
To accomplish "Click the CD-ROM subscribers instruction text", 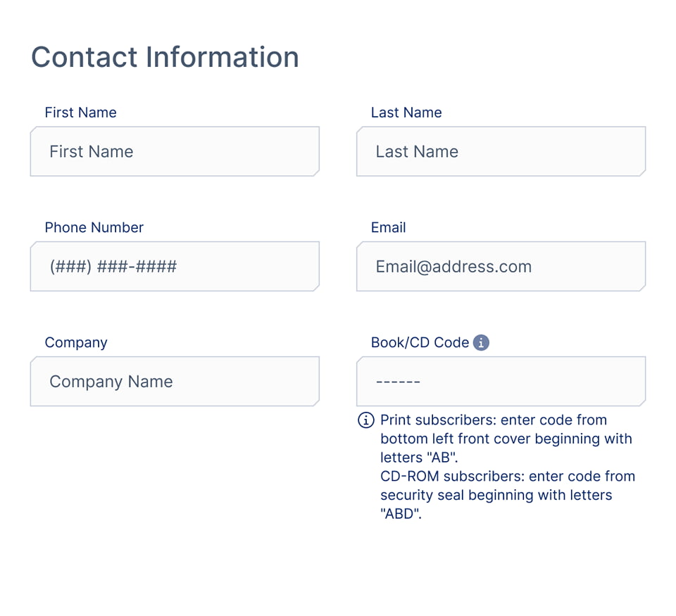I will coord(507,477).
